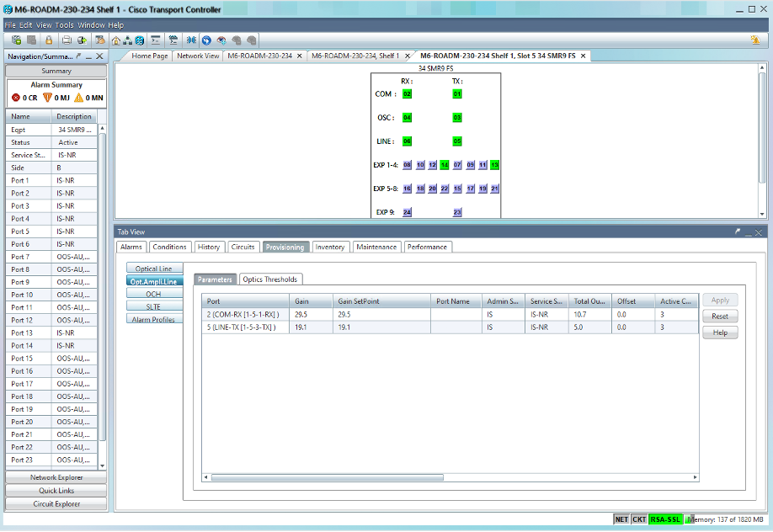Select EXP port 22
The width and height of the screenshot is (773, 532).
(x=444, y=189)
